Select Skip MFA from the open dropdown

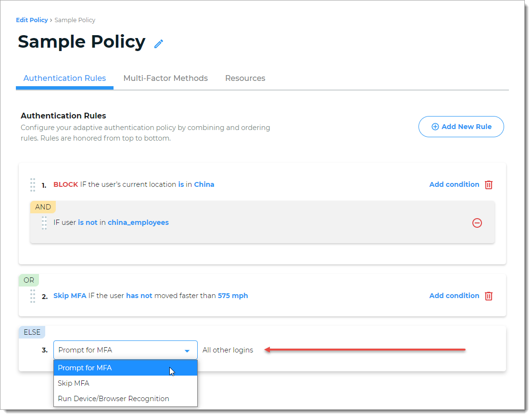point(74,383)
